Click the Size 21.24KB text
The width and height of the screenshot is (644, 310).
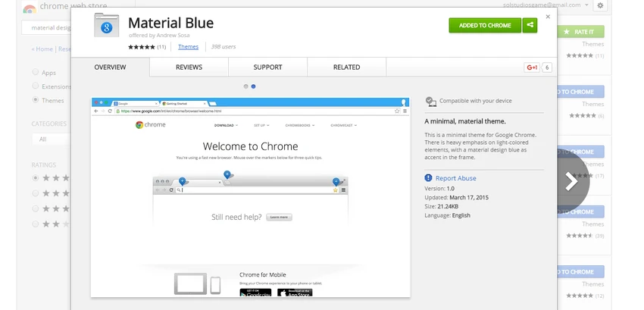442,206
